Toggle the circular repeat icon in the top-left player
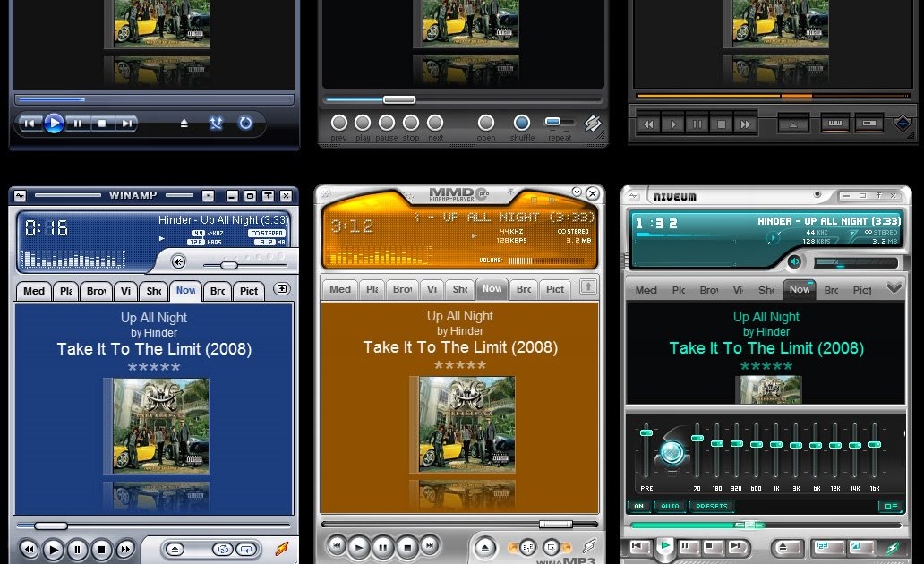This screenshot has height=564, width=924. (245, 123)
